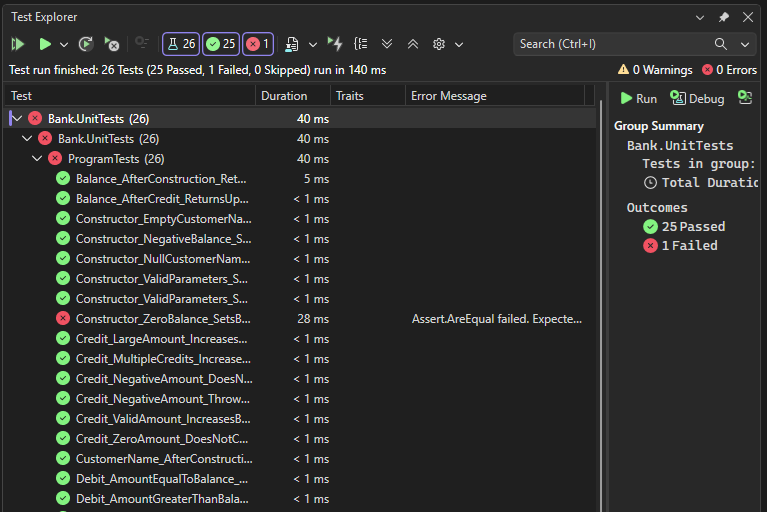The image size is (767, 512).
Task: Click the passed check icon of Balance_AfterConstruction
Action: click(63, 178)
